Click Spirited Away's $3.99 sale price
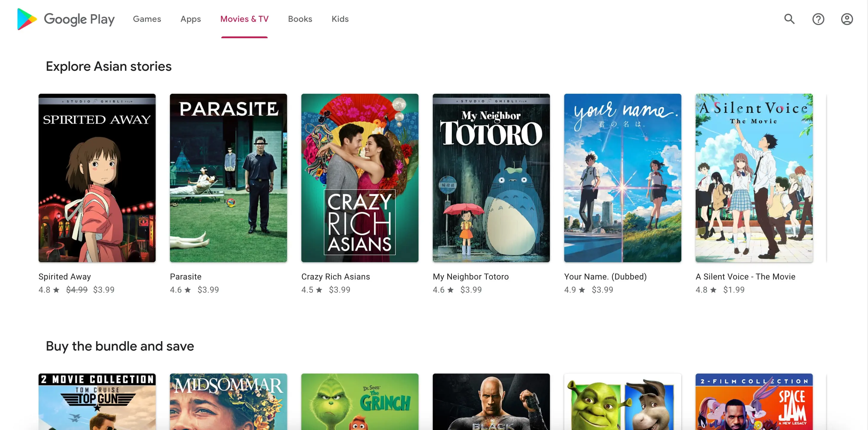Screen dimensions: 868x430 (x=104, y=290)
